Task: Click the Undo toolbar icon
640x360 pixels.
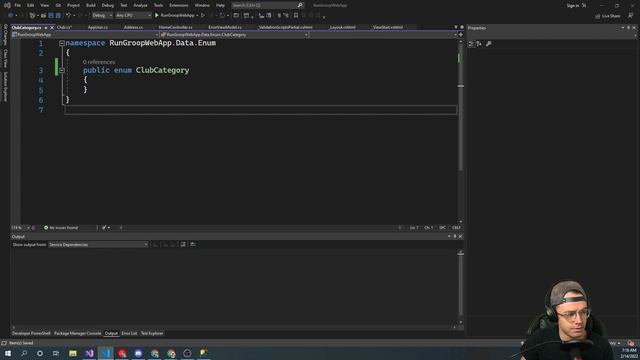Action: pyautogui.click(x=68, y=16)
